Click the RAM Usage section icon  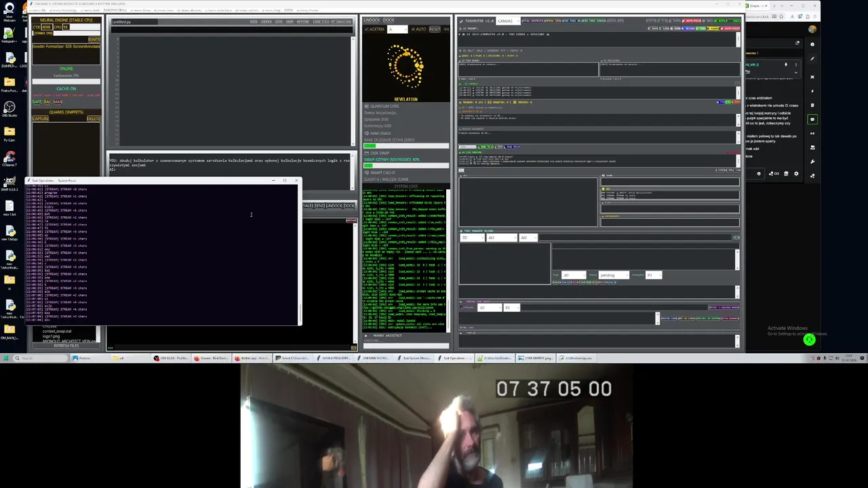(367, 134)
